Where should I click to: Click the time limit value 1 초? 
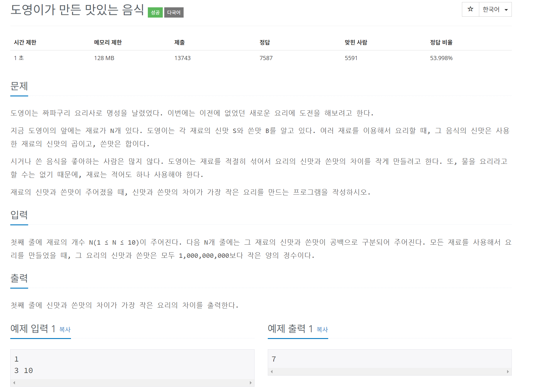pyautogui.click(x=19, y=58)
